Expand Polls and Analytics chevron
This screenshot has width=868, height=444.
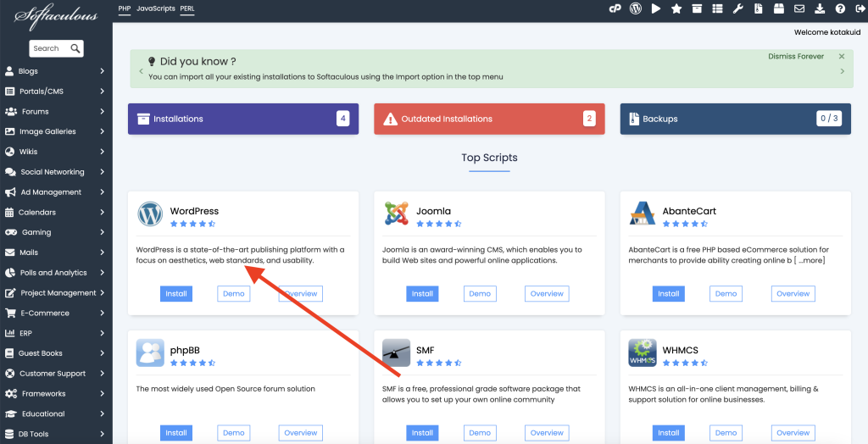pyautogui.click(x=103, y=272)
